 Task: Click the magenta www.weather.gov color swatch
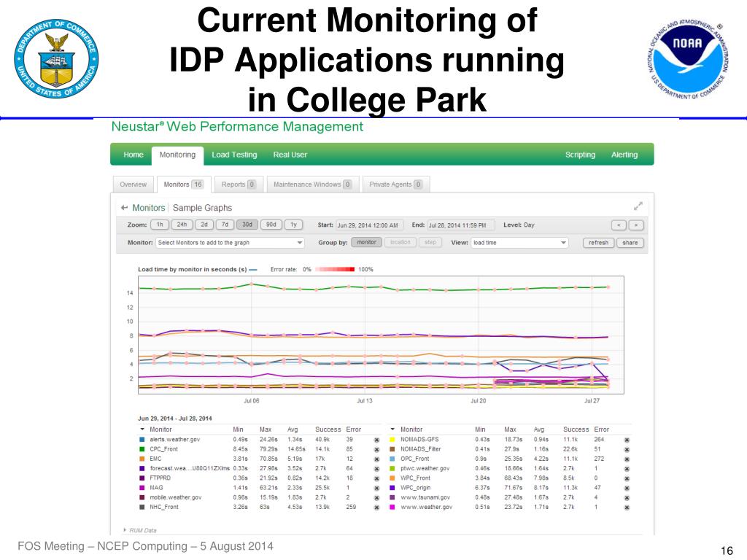(x=392, y=507)
